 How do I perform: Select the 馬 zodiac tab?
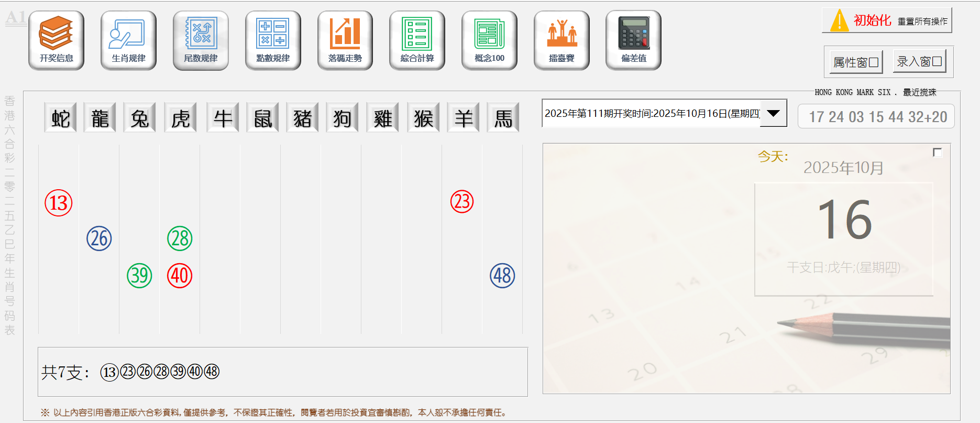coord(503,118)
